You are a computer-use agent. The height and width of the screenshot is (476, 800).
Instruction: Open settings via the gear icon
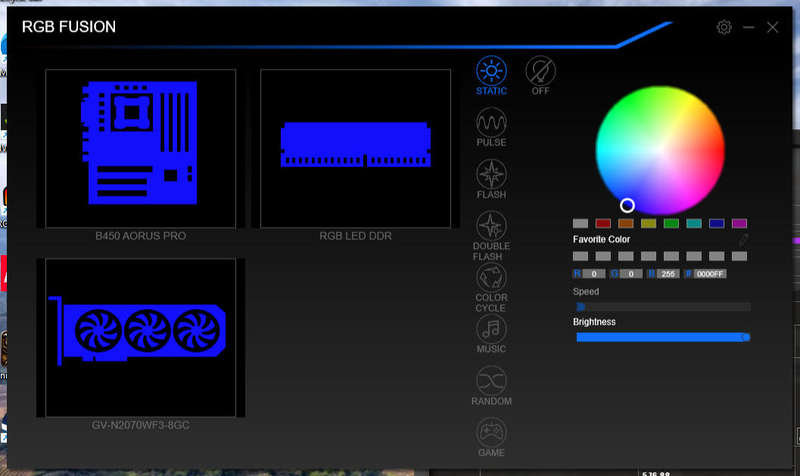(x=724, y=27)
